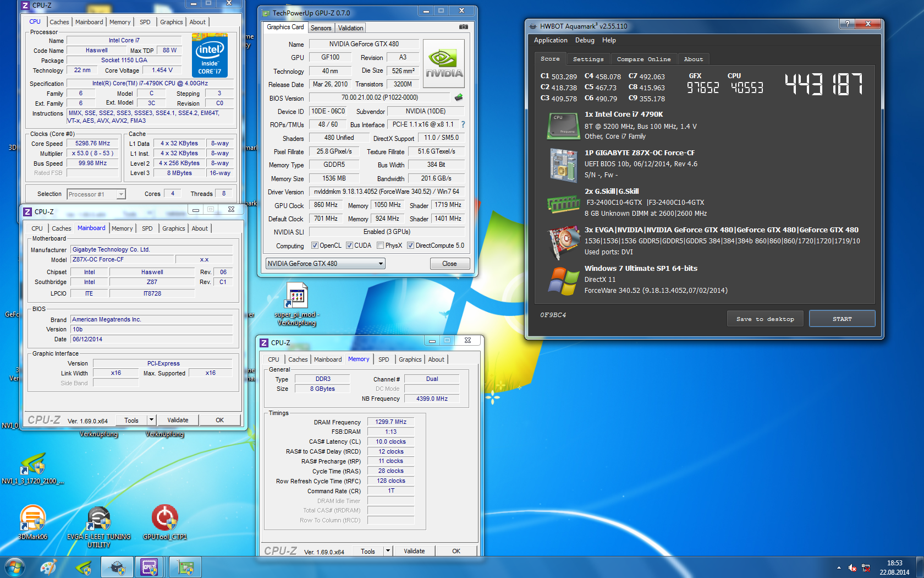
Task: Open the Windows Start menu orb
Action: click(x=14, y=567)
